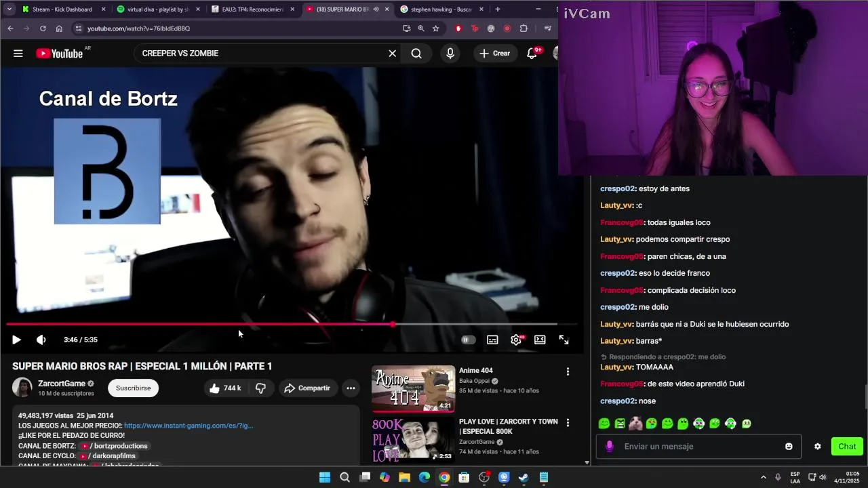
Task: Show hidden system tray icons
Action: point(763,477)
